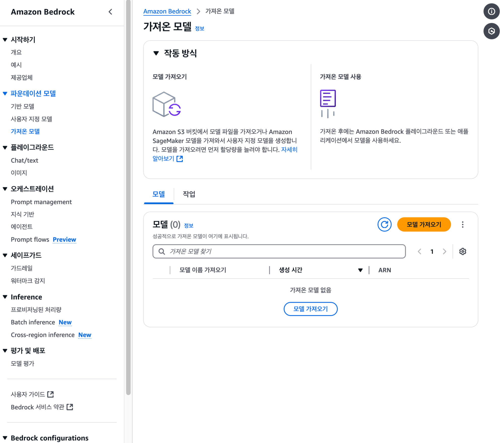Open 개요 in the sidebar

(16, 52)
